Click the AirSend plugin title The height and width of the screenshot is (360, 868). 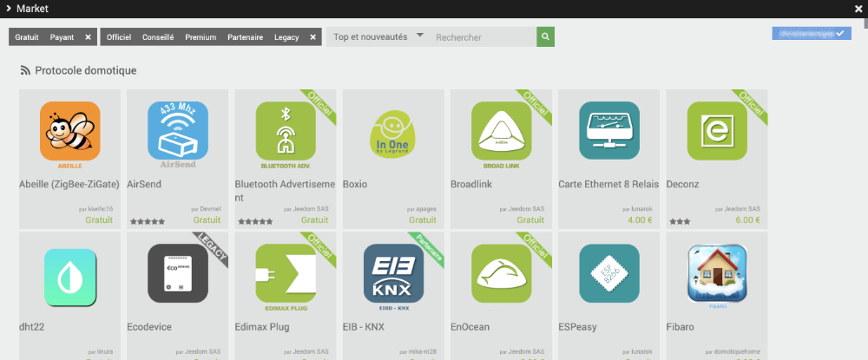tap(144, 184)
